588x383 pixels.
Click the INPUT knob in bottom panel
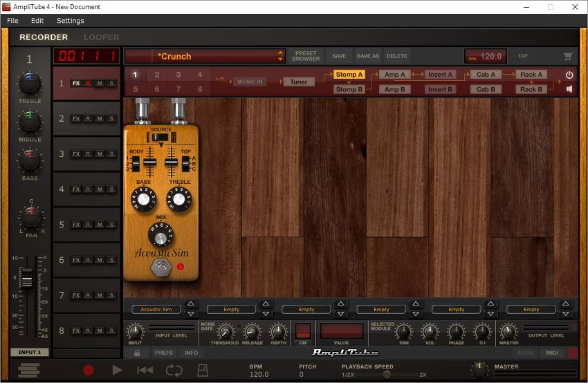click(135, 332)
